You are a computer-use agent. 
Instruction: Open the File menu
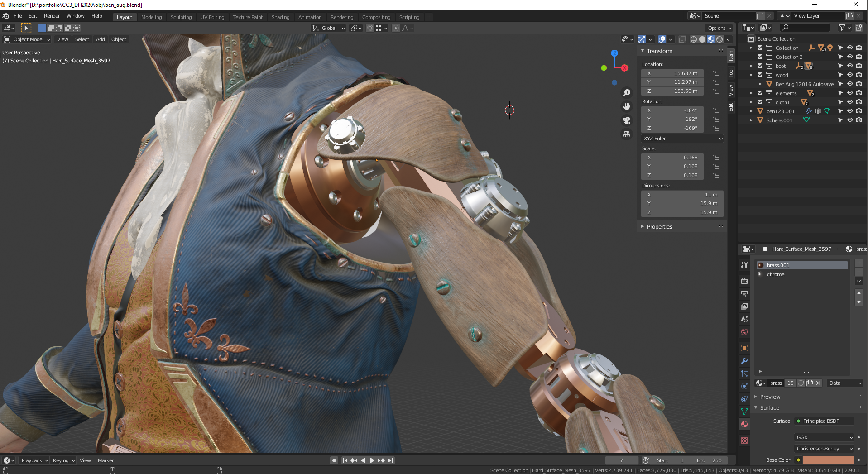point(18,16)
